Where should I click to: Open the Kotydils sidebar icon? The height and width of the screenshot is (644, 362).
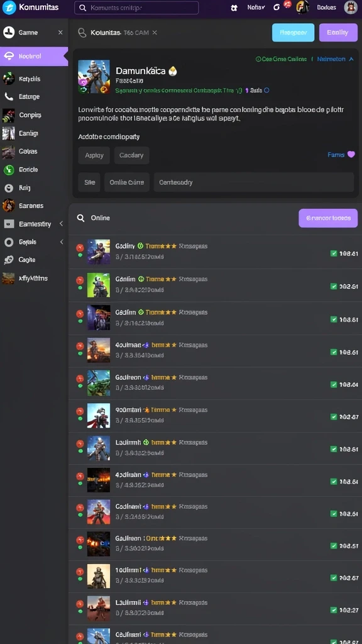(9, 79)
